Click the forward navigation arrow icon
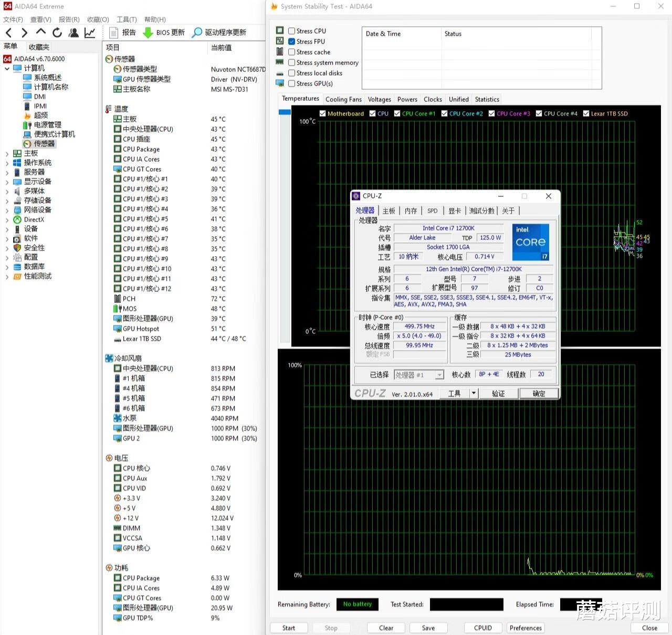 (24, 33)
